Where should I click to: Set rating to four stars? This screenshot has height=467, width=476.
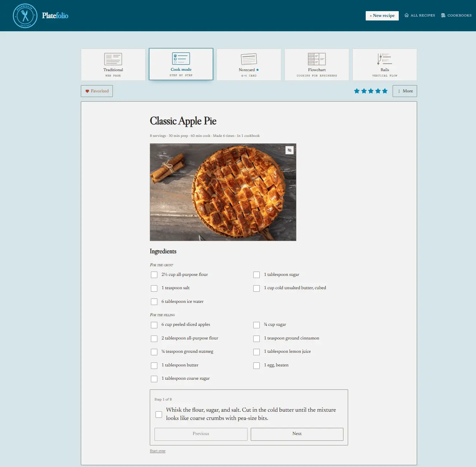(378, 91)
